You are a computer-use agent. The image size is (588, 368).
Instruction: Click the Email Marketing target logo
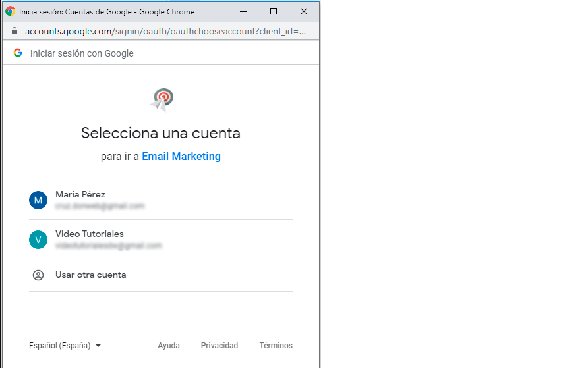click(x=162, y=99)
